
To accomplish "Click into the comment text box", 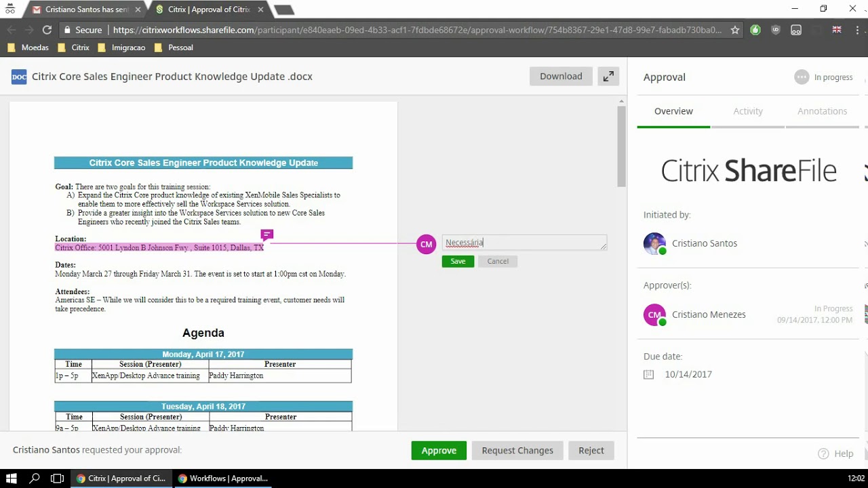I will (524, 243).
